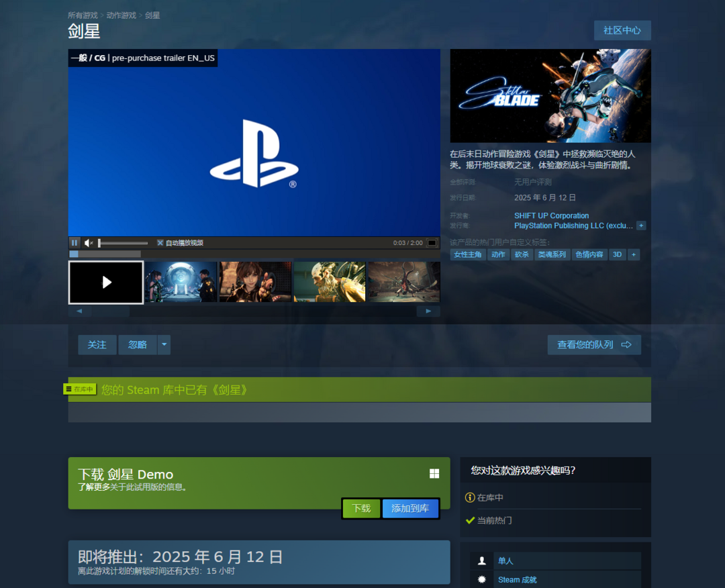Expand the tags list via the + button
Image resolution: width=725 pixels, height=588 pixels.
click(634, 254)
